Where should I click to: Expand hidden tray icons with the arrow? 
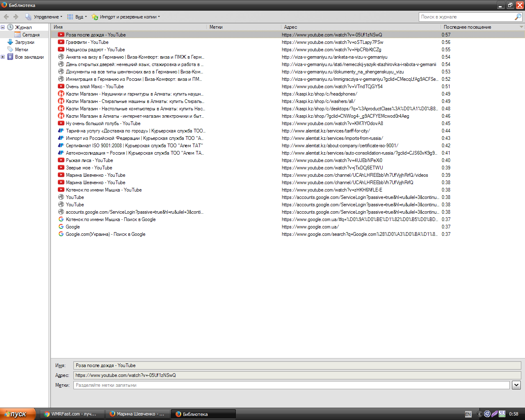(479, 414)
